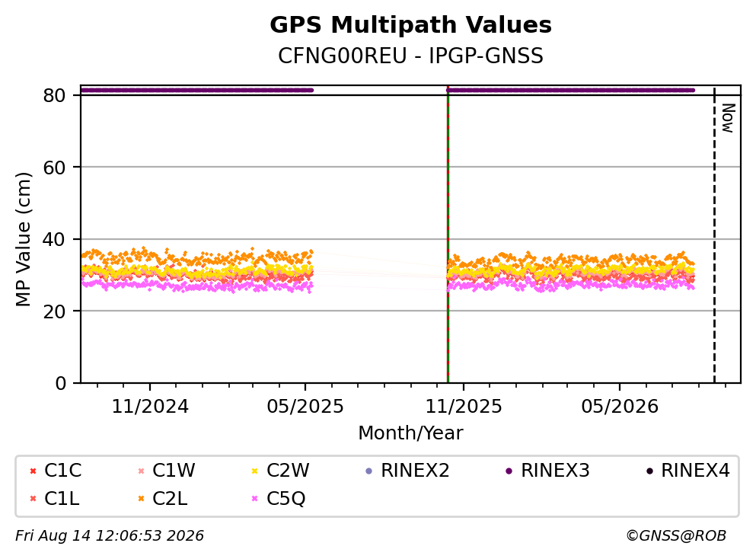Click the Month/Year axis label
The image size is (756, 559).
(x=410, y=433)
